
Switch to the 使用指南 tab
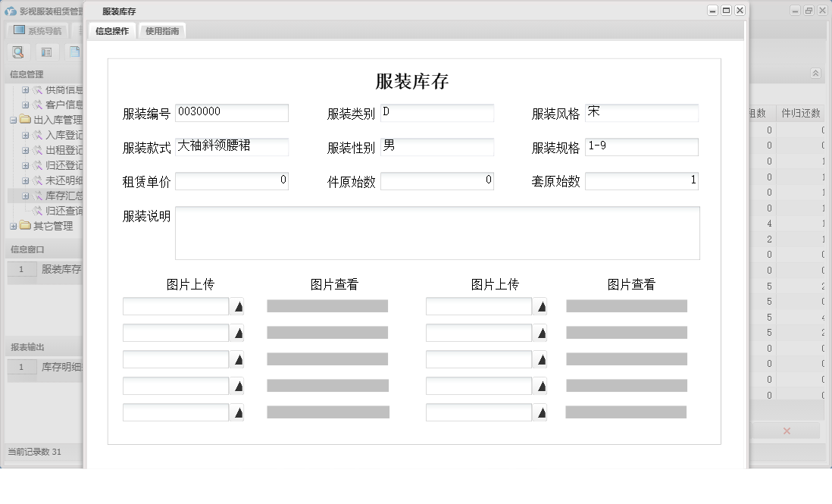[164, 31]
